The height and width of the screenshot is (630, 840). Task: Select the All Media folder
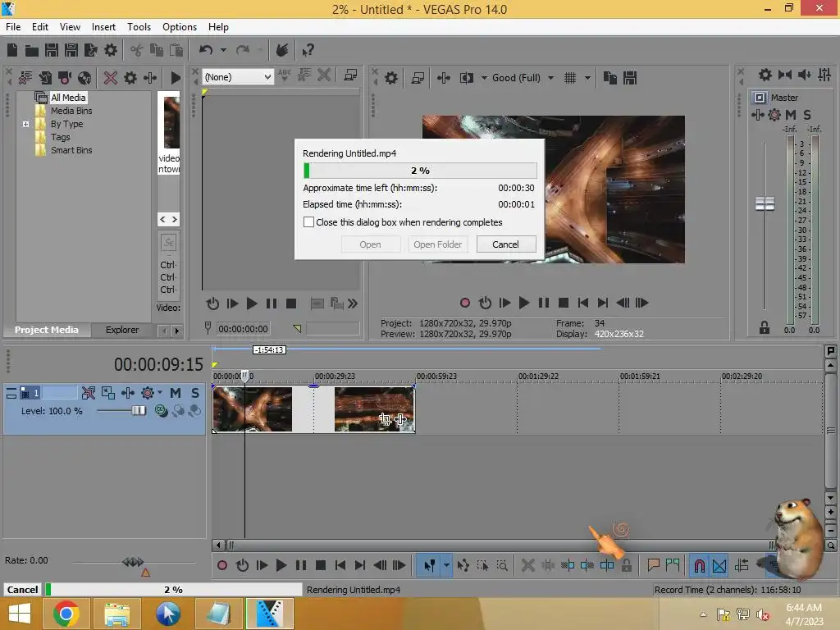[68, 98]
